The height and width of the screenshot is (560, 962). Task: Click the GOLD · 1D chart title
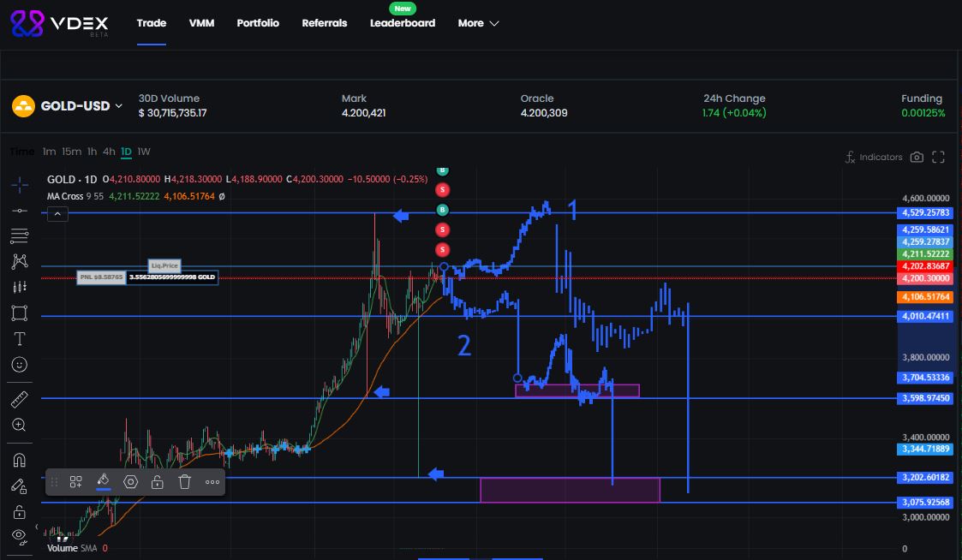point(72,179)
